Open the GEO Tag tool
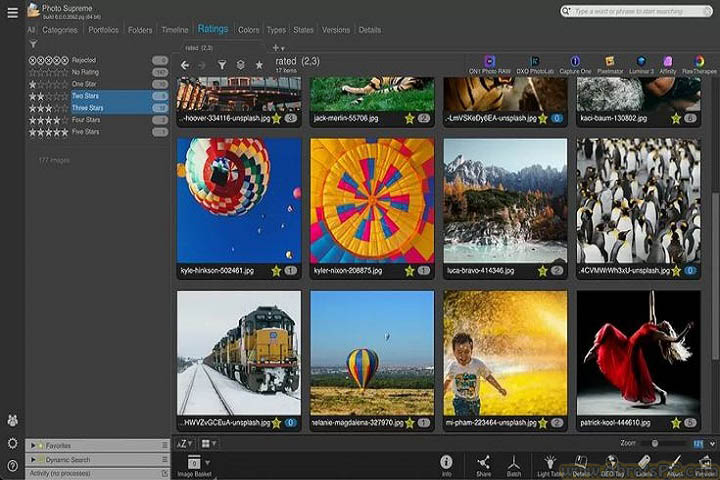The image size is (720, 480). coord(611,465)
